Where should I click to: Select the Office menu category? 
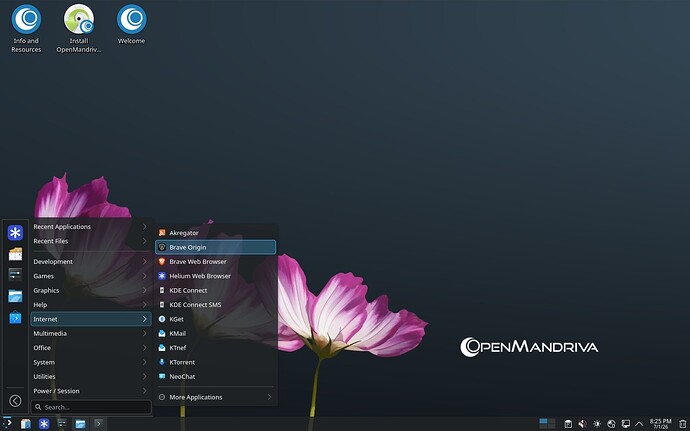[91, 348]
